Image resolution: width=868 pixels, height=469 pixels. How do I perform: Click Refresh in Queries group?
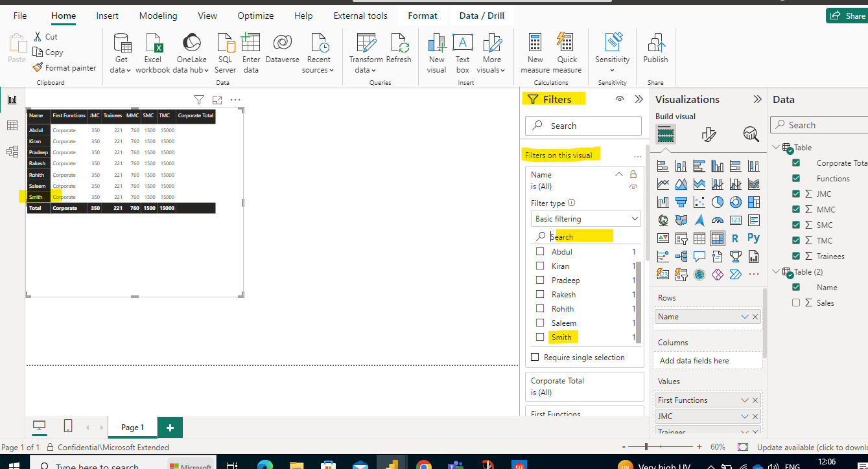(399, 49)
